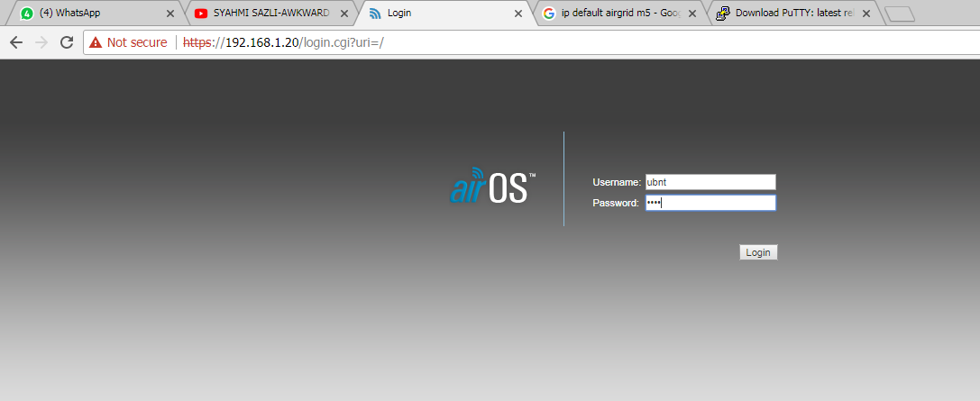Close the Login tab
Screen dimensions: 980x401
pyautogui.click(x=518, y=14)
